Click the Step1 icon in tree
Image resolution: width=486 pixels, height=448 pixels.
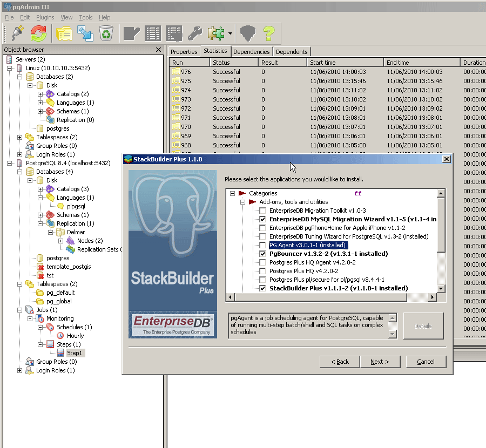[60, 353]
